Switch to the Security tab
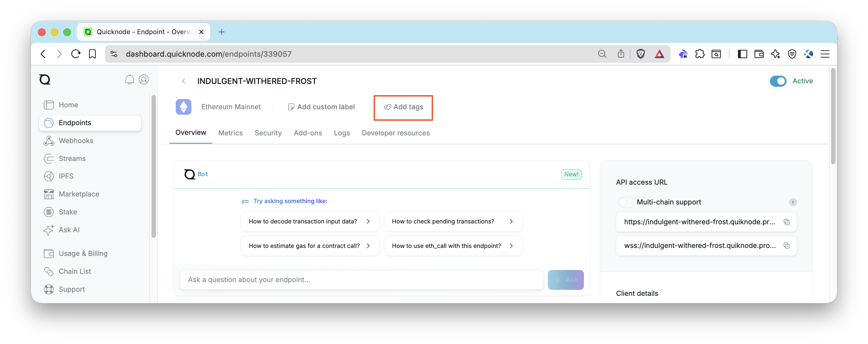The image size is (868, 344). coord(268,133)
